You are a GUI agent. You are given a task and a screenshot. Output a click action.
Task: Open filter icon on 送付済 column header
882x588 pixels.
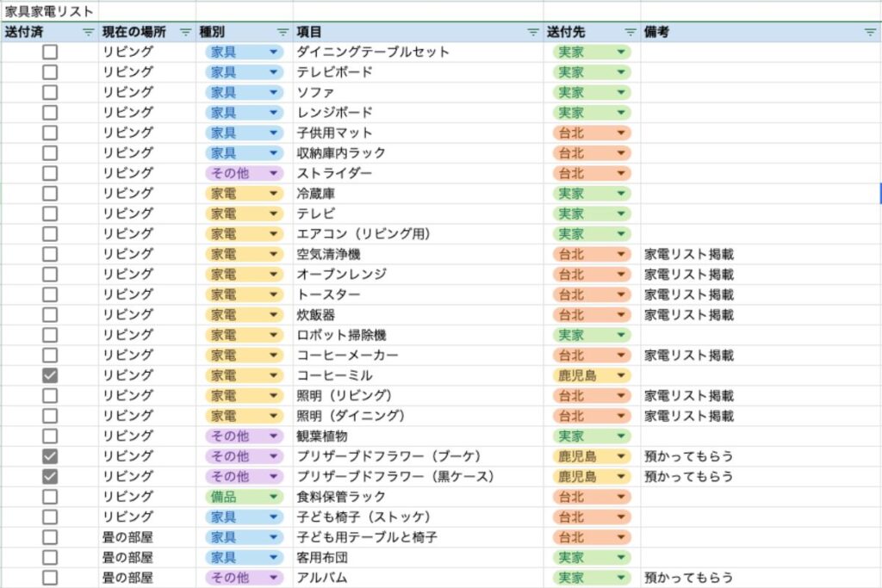tap(89, 32)
